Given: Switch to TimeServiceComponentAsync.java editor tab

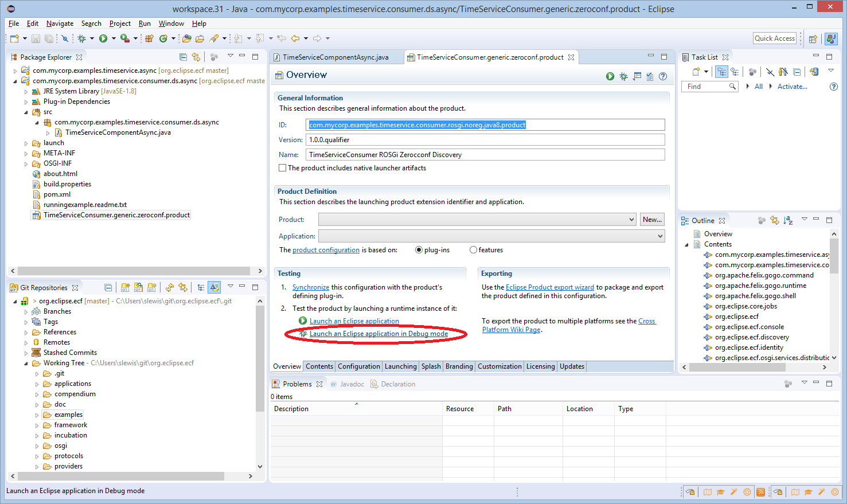Looking at the screenshot, I should pyautogui.click(x=335, y=57).
